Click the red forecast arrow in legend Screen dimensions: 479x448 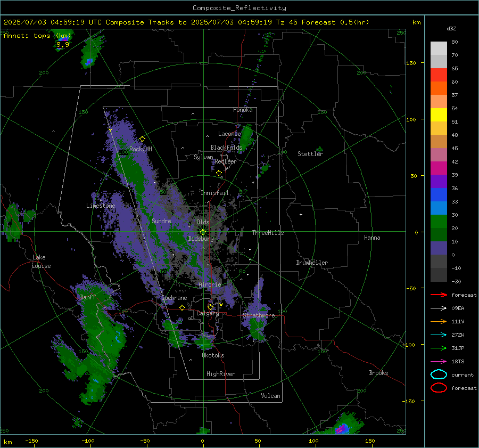click(x=439, y=295)
